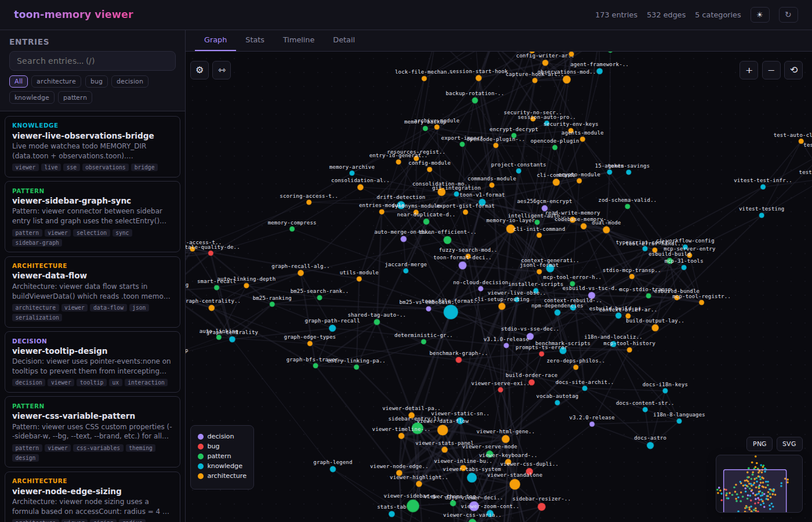This screenshot has height=522, width=812.
Task: Enable the knowledge filter chip
Action: pos(32,97)
